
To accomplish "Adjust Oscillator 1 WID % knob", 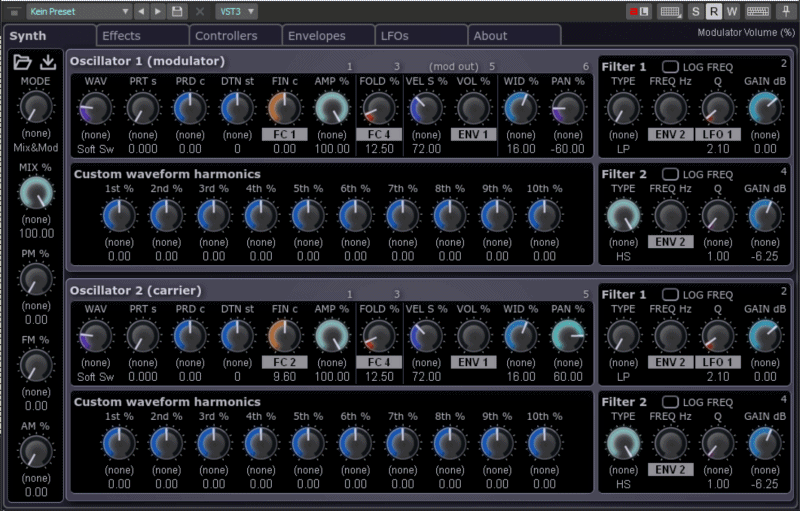I will [520, 109].
